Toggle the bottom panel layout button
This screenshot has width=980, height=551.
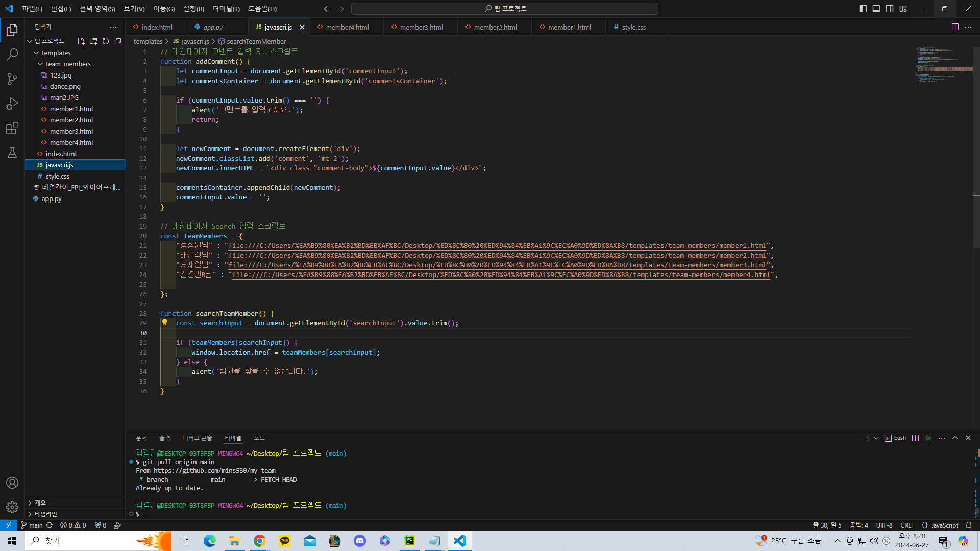[876, 9]
